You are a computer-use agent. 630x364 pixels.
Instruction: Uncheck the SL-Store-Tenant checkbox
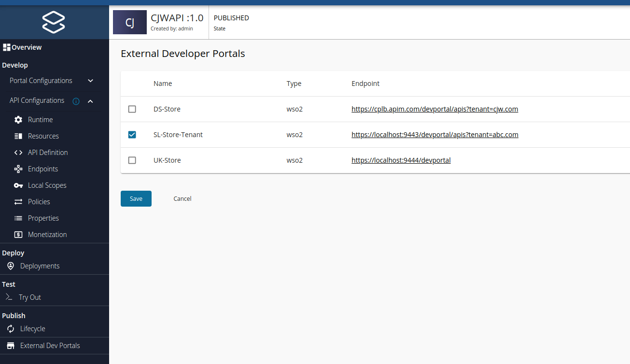tap(132, 135)
